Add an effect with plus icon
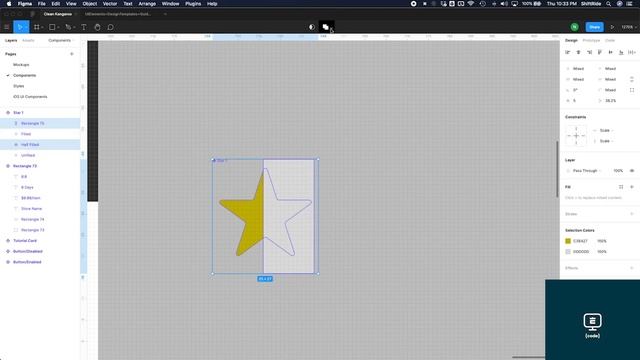Screen dimensions: 640x360 tap(632, 268)
